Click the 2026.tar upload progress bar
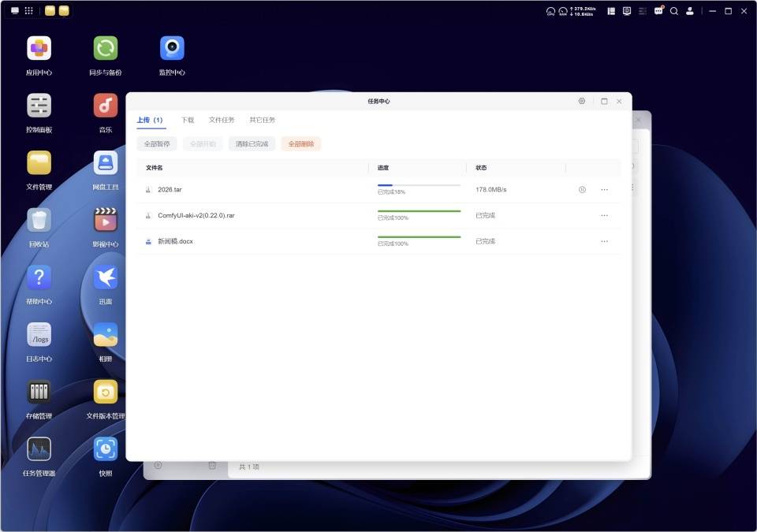This screenshot has height=532, width=757. click(x=419, y=185)
